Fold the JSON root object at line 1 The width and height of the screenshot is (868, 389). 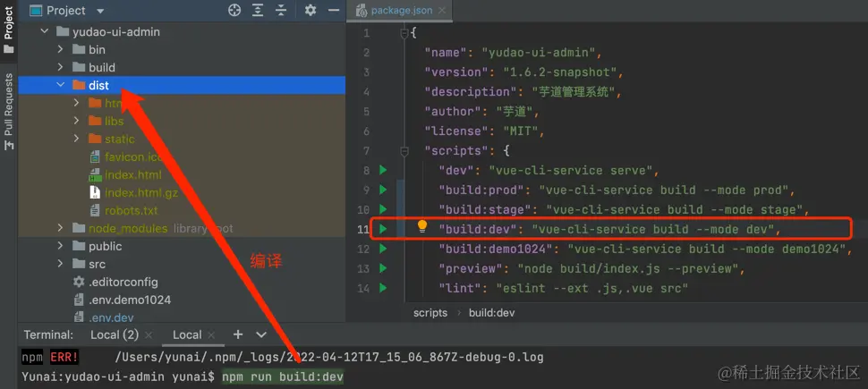tap(404, 33)
